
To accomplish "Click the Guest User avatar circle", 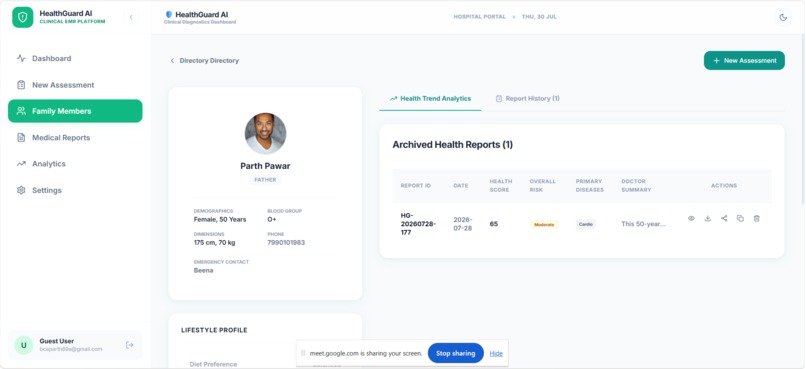I will (24, 345).
